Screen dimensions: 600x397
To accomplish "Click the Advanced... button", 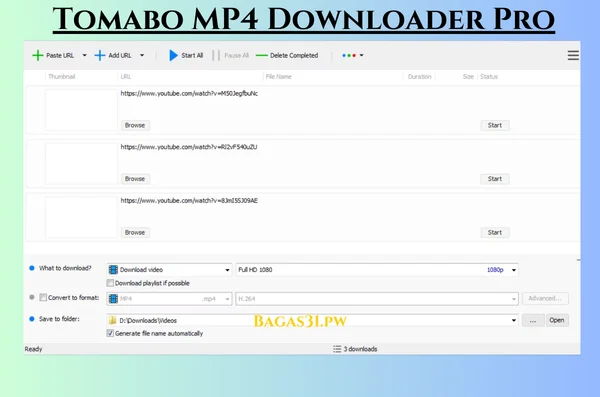I will click(545, 298).
